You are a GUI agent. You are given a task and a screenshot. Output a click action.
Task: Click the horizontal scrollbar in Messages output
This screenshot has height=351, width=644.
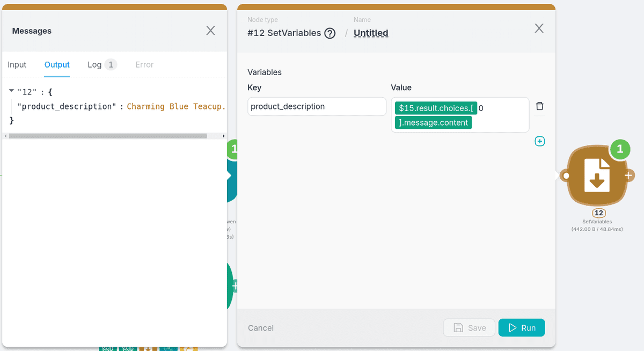click(x=107, y=136)
